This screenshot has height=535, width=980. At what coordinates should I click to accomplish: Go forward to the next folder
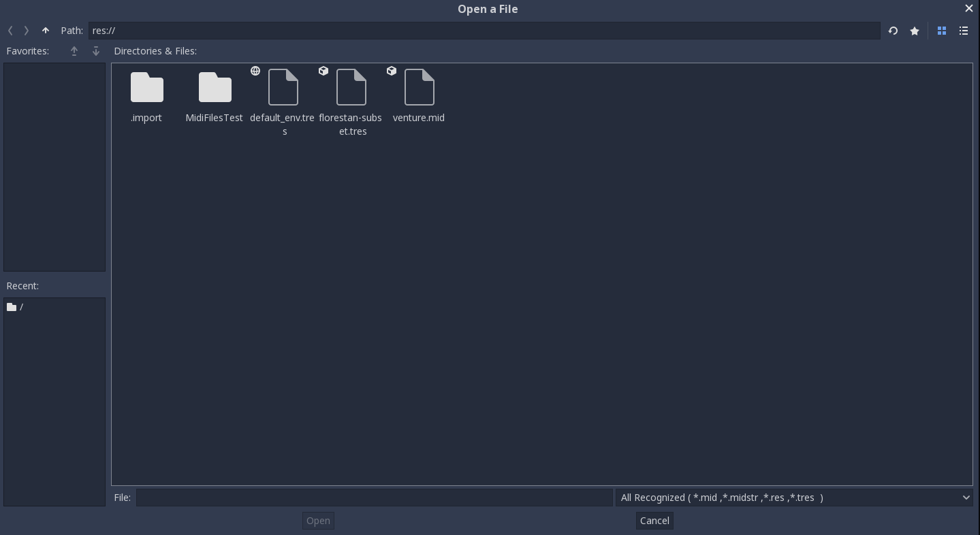(x=27, y=31)
